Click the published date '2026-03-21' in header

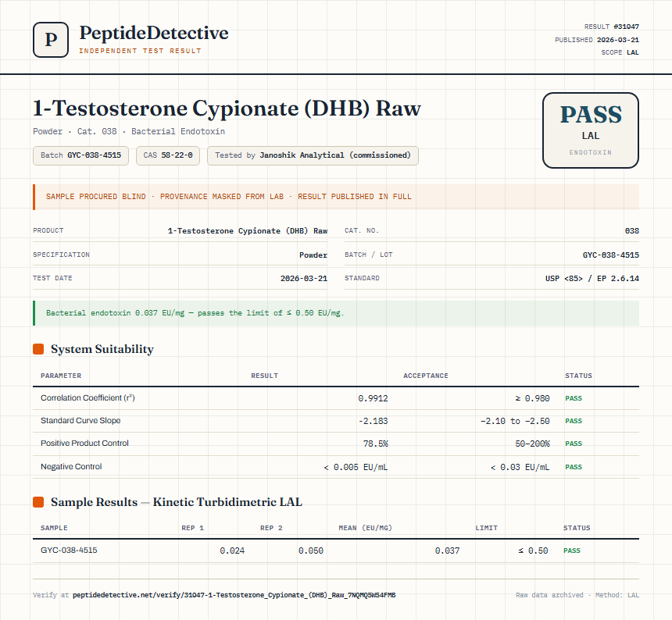tap(618, 40)
